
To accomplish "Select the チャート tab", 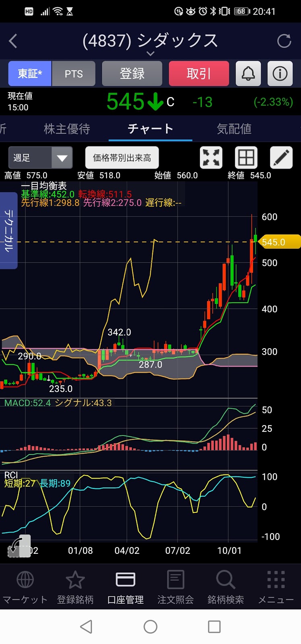I will click(150, 129).
